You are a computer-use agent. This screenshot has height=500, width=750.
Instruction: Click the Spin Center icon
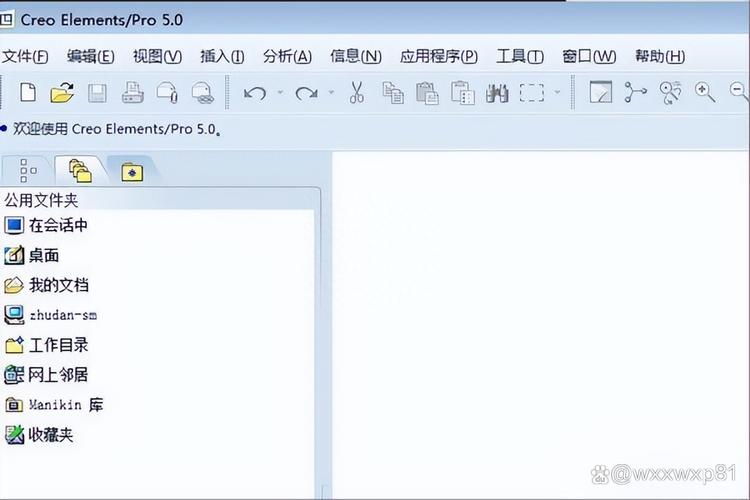coord(635,92)
